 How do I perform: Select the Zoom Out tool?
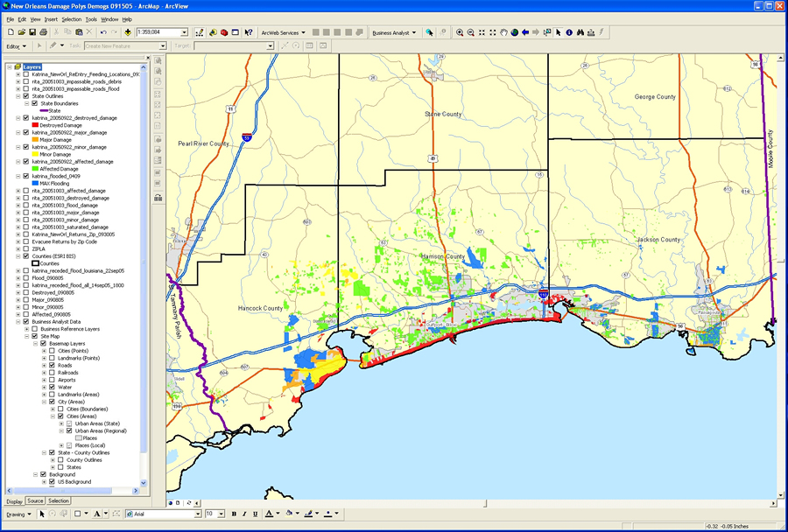pyautogui.click(x=470, y=32)
